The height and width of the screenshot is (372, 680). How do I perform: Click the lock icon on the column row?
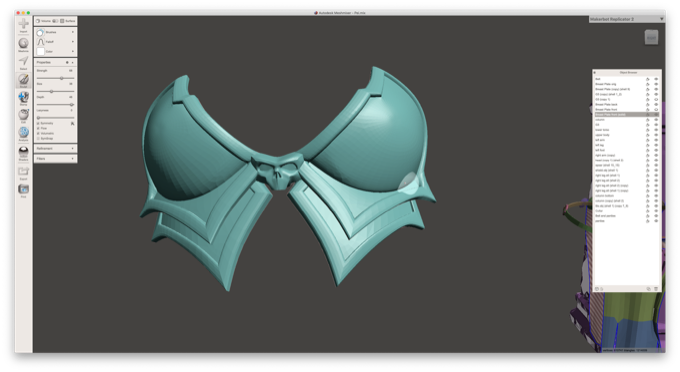click(x=648, y=120)
